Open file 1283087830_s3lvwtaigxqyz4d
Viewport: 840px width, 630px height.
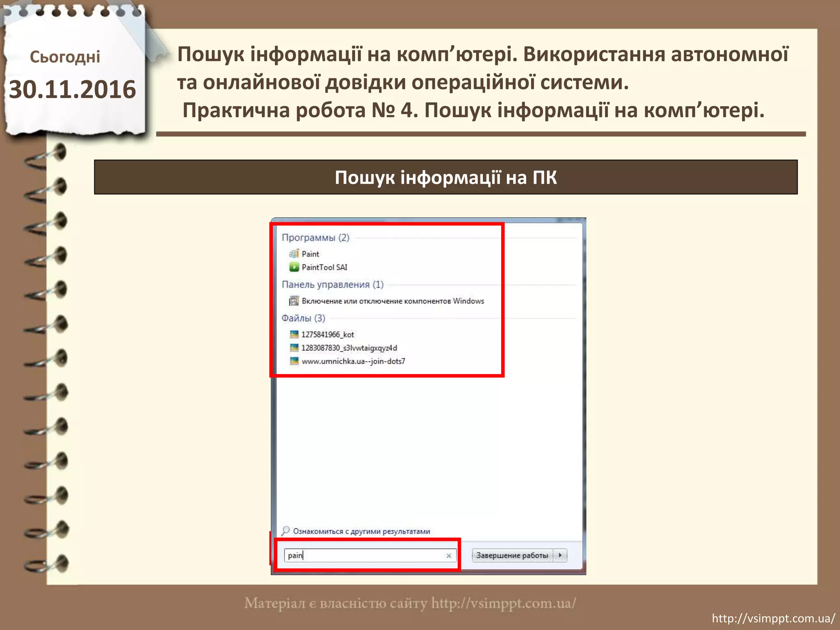(x=349, y=348)
